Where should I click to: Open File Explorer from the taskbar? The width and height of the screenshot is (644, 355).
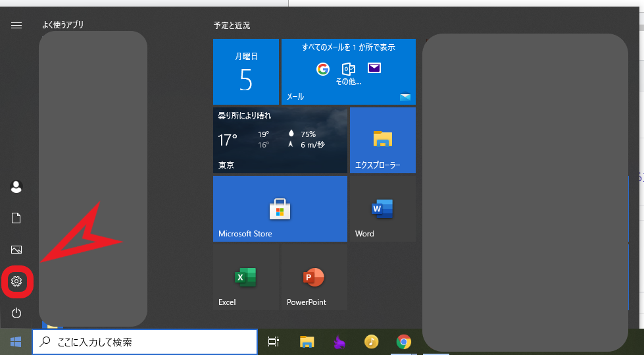(x=307, y=342)
